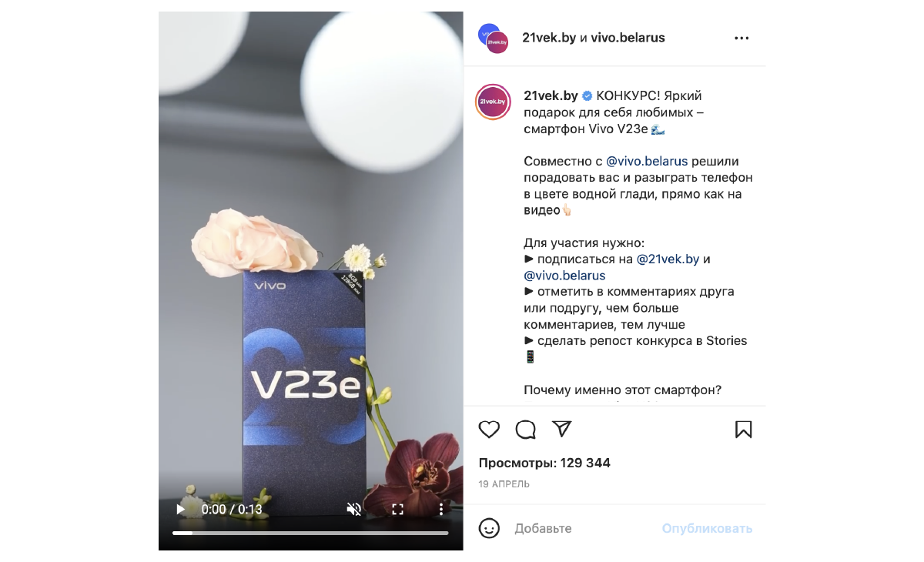
Task: Follow the @vivo.belarus mention in first paragraph
Action: click(x=647, y=162)
